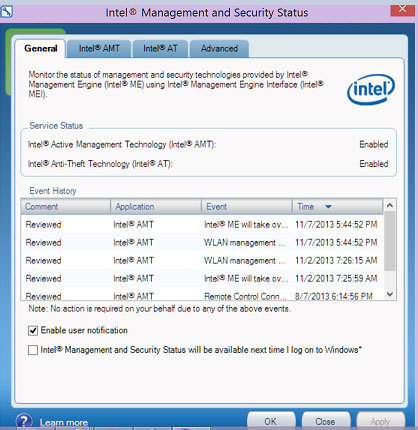Click the blue help question mark icon
418x430 pixels.
pyautogui.click(x=24, y=421)
